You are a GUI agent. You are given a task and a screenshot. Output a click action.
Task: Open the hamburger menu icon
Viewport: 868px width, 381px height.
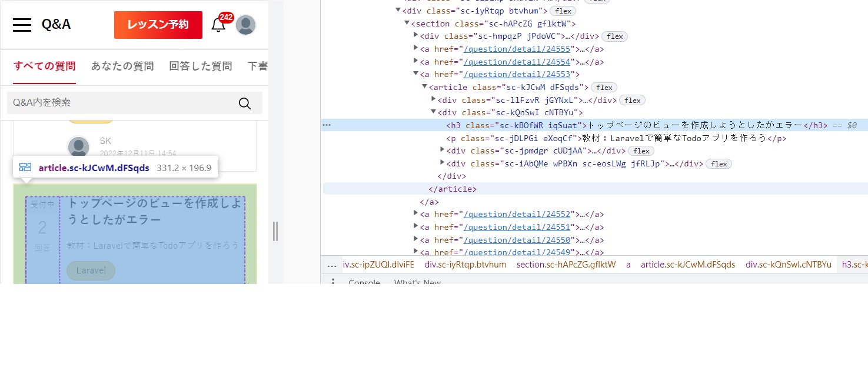22,25
